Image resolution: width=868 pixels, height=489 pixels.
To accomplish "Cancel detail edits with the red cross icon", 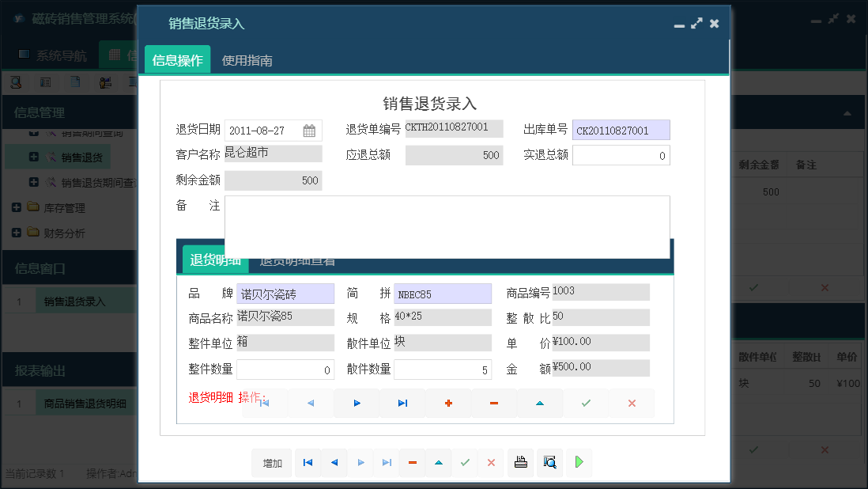I will click(x=631, y=403).
